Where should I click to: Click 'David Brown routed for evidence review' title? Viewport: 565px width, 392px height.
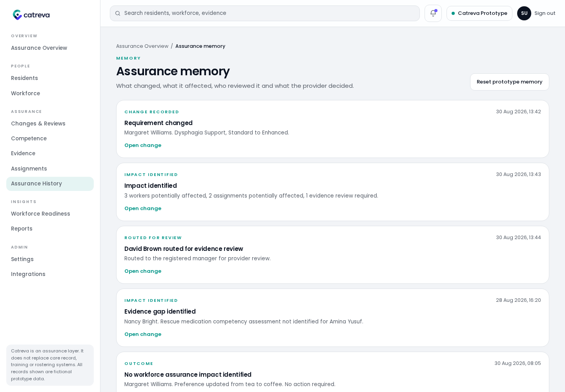click(184, 249)
